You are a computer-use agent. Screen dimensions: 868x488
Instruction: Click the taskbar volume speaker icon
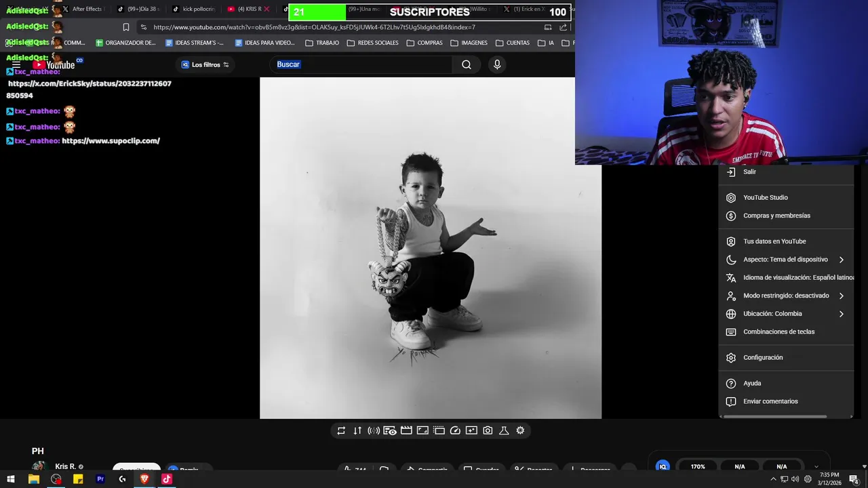795,479
